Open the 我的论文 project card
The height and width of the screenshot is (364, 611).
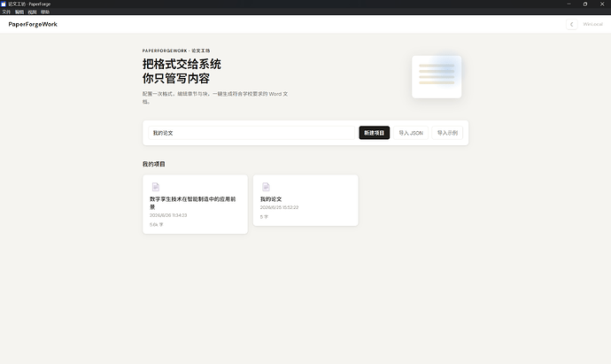tap(305, 200)
